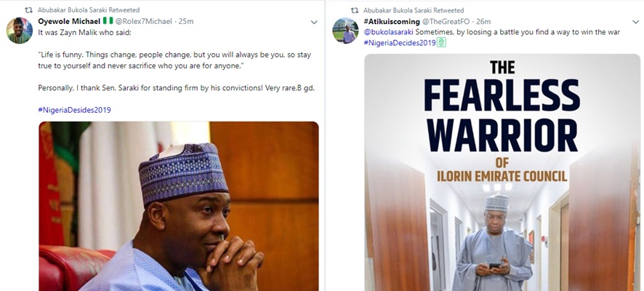
Task: Click the retweet icon above the #Atikuiscoming tweet
Action: tap(354, 11)
